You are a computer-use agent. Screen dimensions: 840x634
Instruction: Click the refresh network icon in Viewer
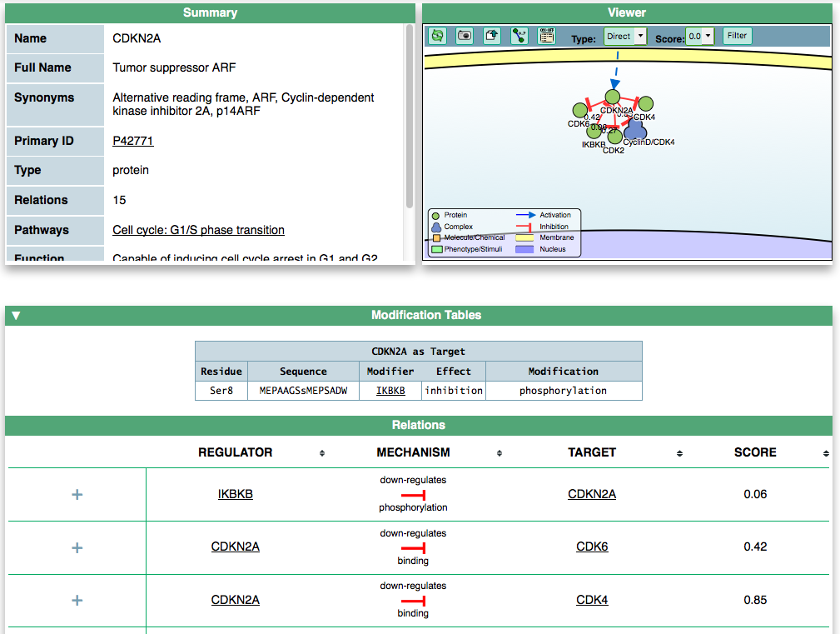pyautogui.click(x=438, y=36)
